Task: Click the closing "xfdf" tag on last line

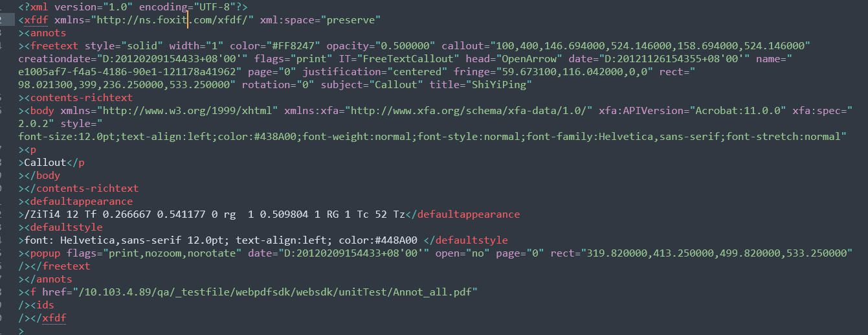Action: click(x=48, y=318)
